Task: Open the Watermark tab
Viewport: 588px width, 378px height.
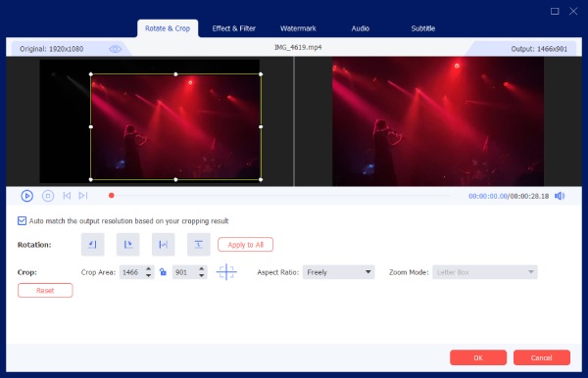Action: coord(298,28)
